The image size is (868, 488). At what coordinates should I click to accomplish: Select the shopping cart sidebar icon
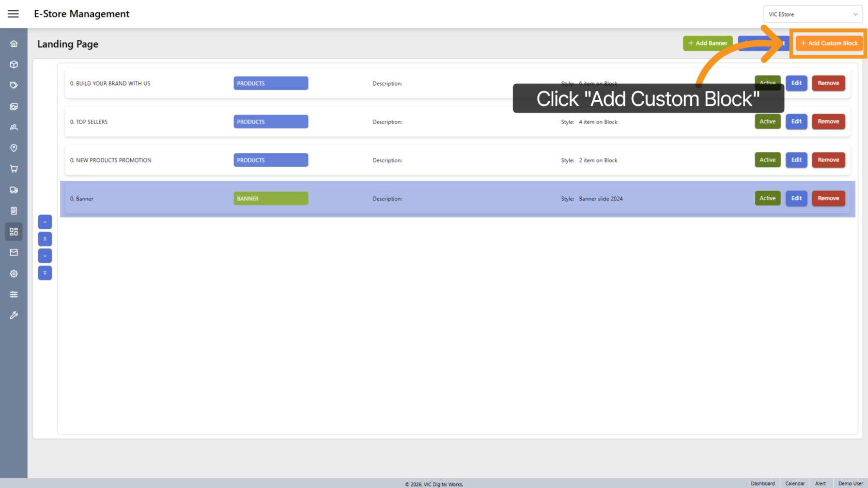click(x=14, y=169)
